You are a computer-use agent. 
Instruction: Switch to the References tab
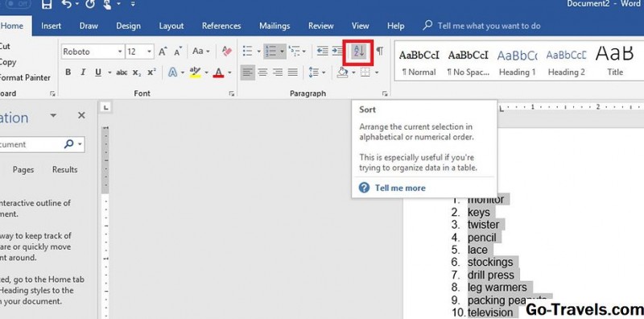click(x=221, y=26)
